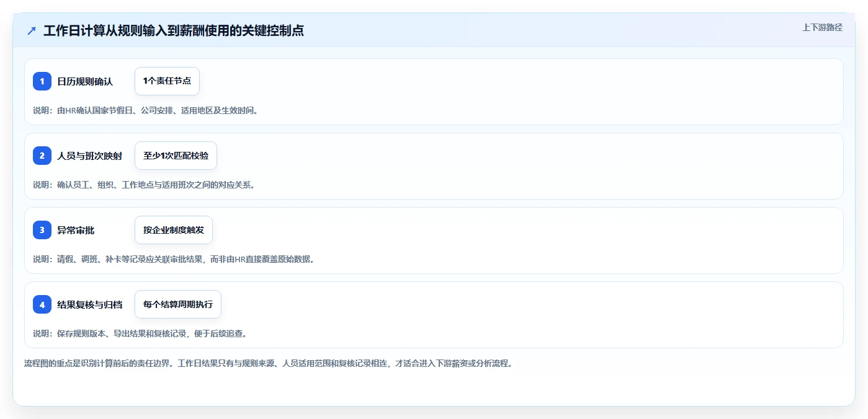Click the 按企业制度触发 tag
The height and width of the screenshot is (419, 868).
coord(174,230)
